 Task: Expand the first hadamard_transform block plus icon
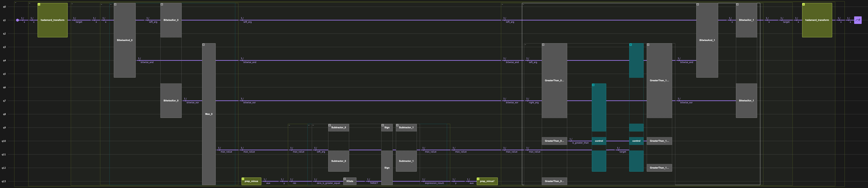pos(39,4)
